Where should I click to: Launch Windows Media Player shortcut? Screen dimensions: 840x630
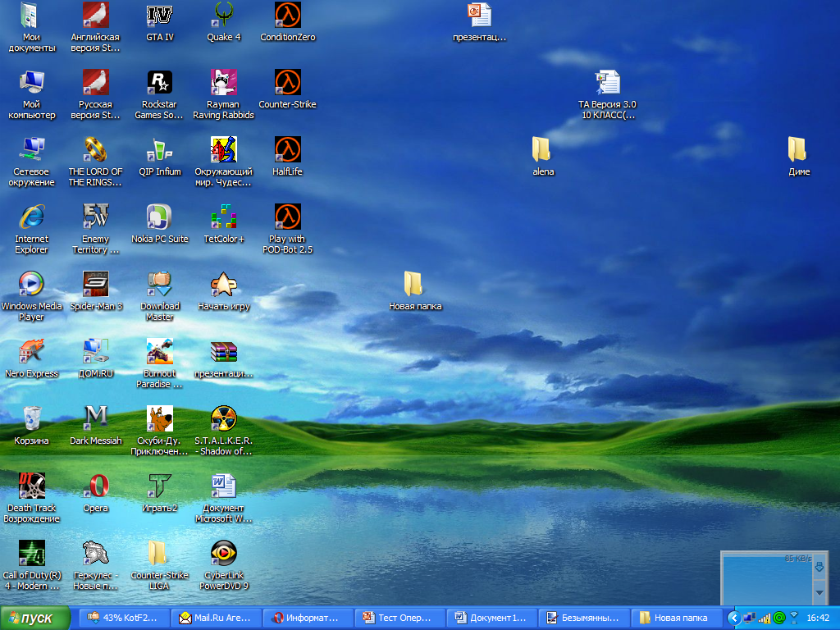31,296
